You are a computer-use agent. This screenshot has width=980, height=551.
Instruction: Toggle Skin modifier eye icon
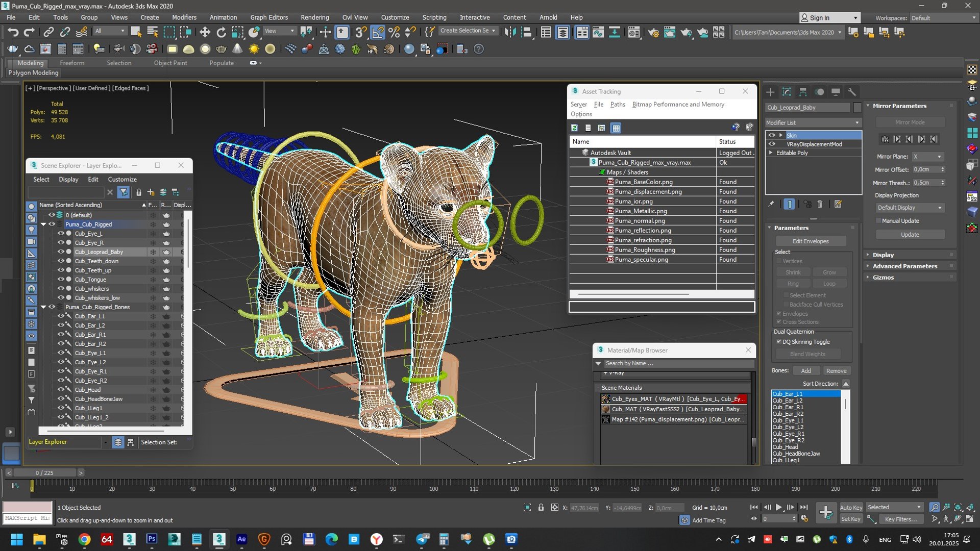tap(772, 135)
